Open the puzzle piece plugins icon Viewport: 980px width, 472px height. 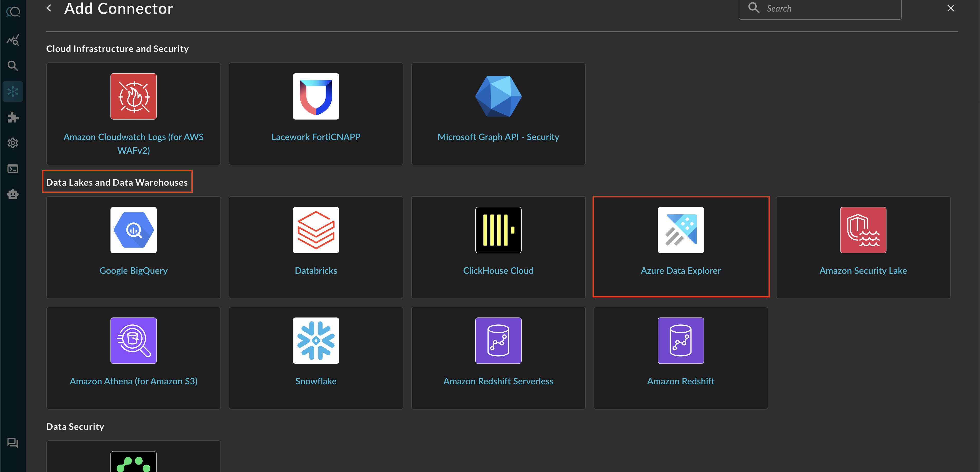[x=13, y=117]
